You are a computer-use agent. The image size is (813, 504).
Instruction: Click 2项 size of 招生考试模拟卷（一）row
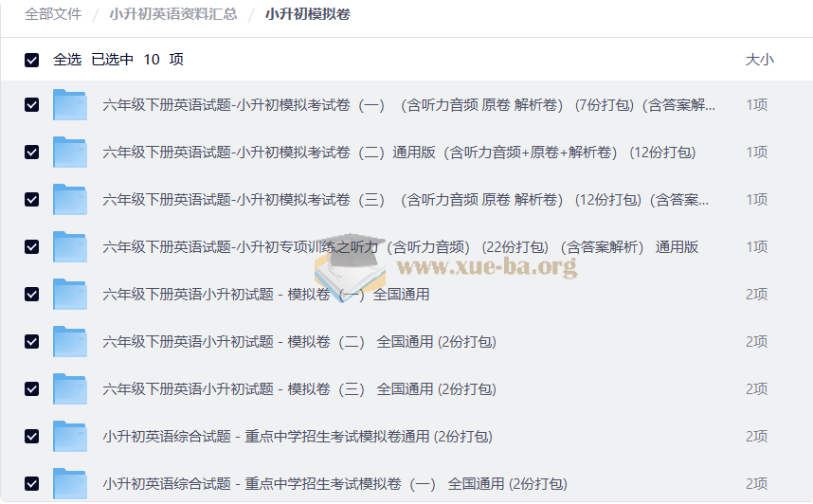[756, 484]
